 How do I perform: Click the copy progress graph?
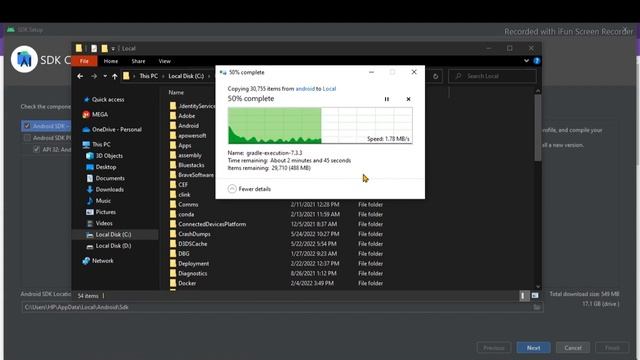pos(320,125)
